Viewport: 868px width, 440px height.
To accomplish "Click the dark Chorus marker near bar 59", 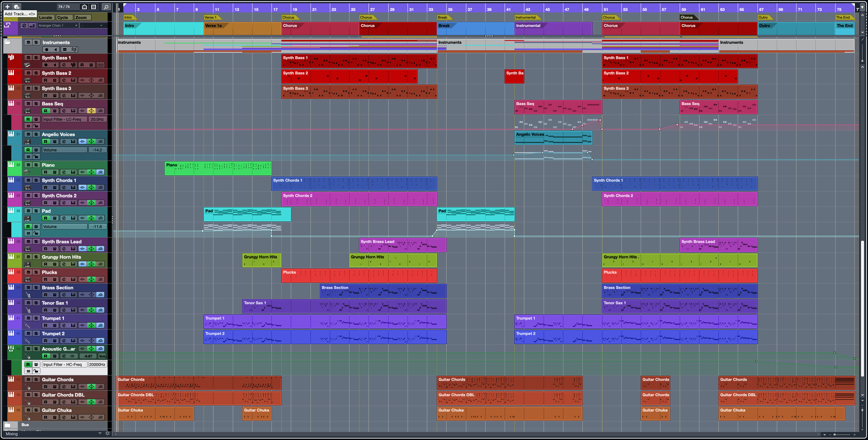I will pos(689,18).
